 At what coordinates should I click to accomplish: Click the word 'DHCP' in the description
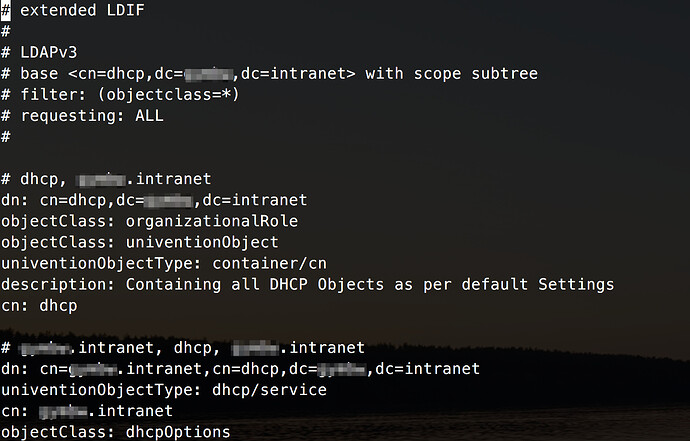(288, 284)
